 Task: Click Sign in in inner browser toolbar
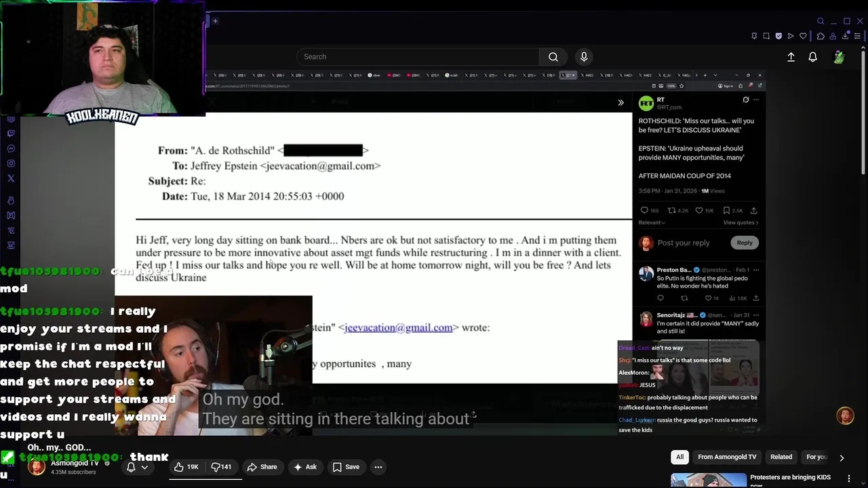pos(726,86)
